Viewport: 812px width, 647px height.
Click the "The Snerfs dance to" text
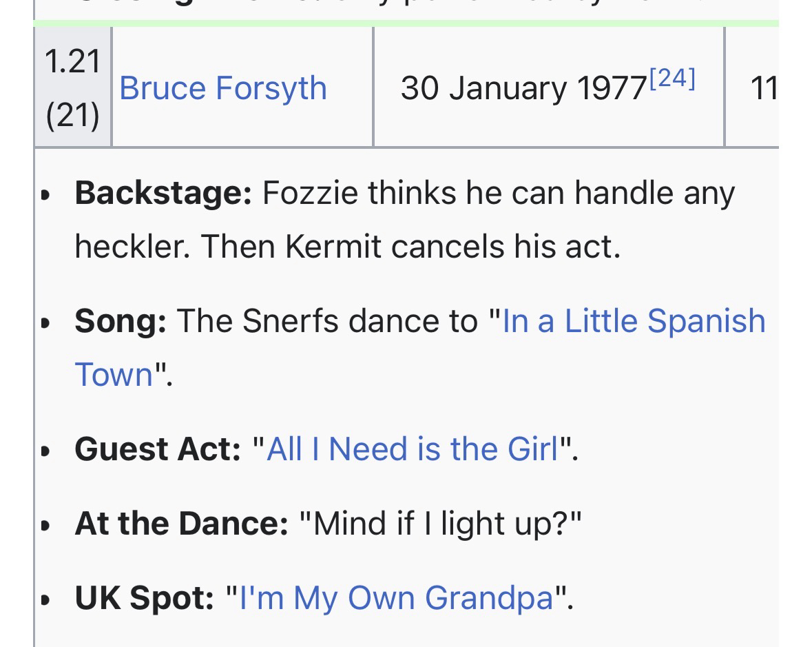point(326,321)
